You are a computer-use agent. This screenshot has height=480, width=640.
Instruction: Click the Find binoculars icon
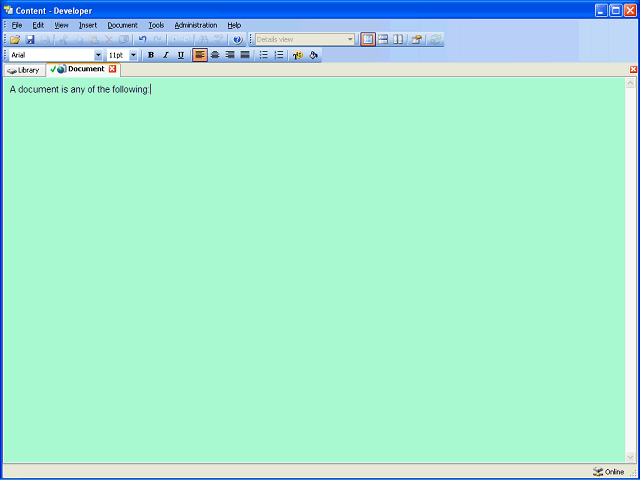(204, 40)
